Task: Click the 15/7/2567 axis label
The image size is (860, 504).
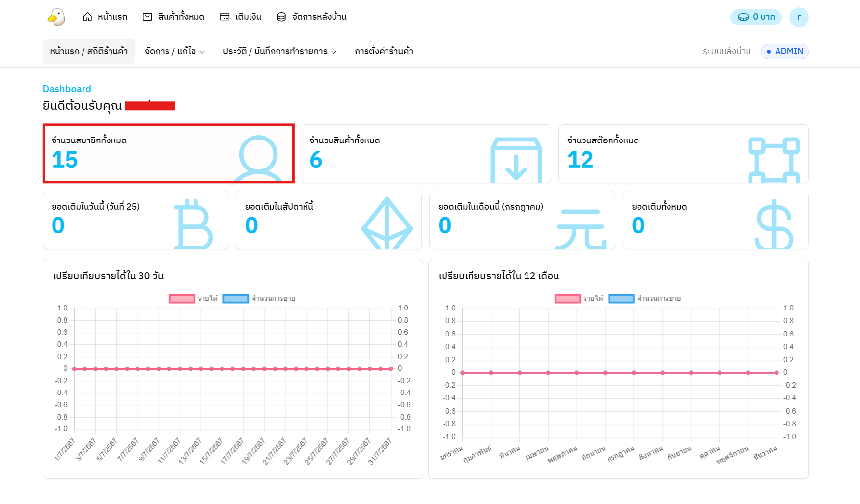Action: [x=212, y=450]
